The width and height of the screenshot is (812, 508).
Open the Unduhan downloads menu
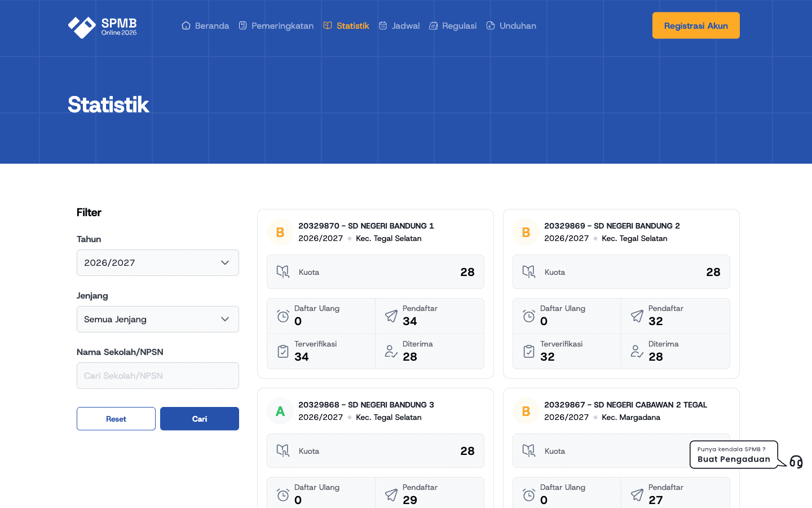click(x=511, y=26)
